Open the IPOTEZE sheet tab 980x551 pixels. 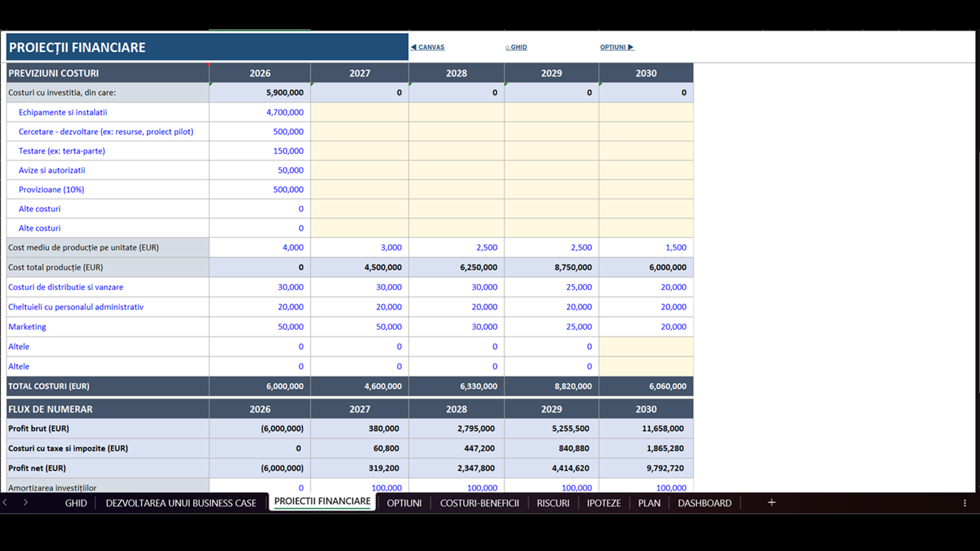[x=604, y=503]
